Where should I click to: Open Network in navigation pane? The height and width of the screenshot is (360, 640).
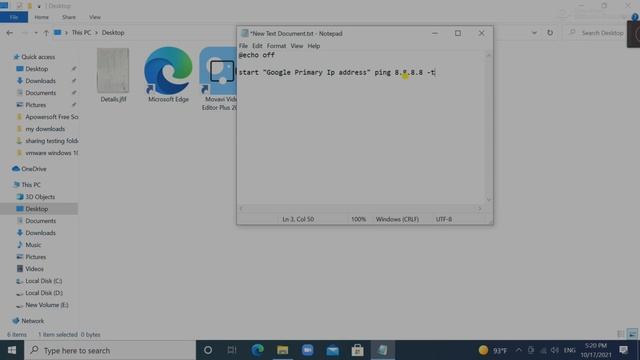coord(32,321)
